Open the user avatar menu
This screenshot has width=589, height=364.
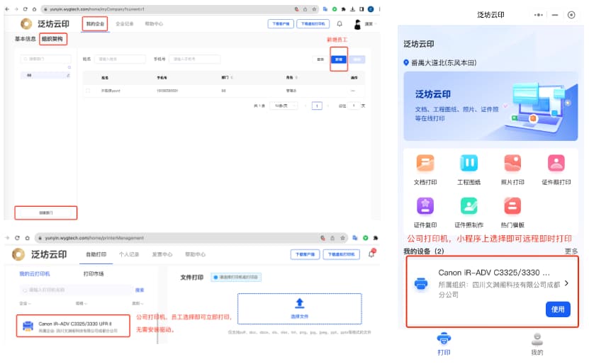click(358, 24)
